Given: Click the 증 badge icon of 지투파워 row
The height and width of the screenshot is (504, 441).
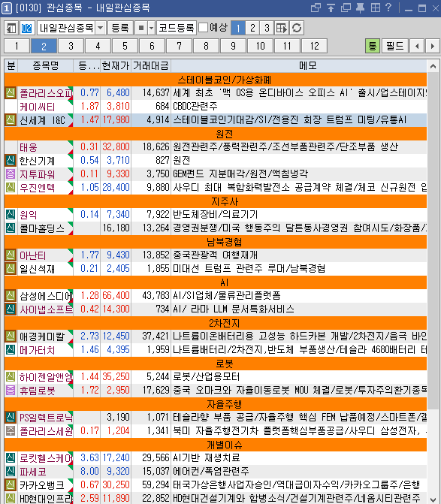Looking at the screenshot, I should [11, 174].
